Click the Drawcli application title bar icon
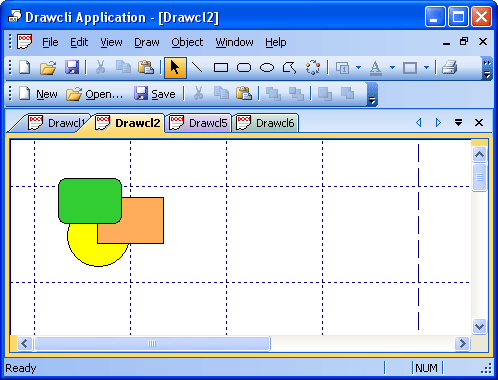Screen dimensions: 498x380 14,16
